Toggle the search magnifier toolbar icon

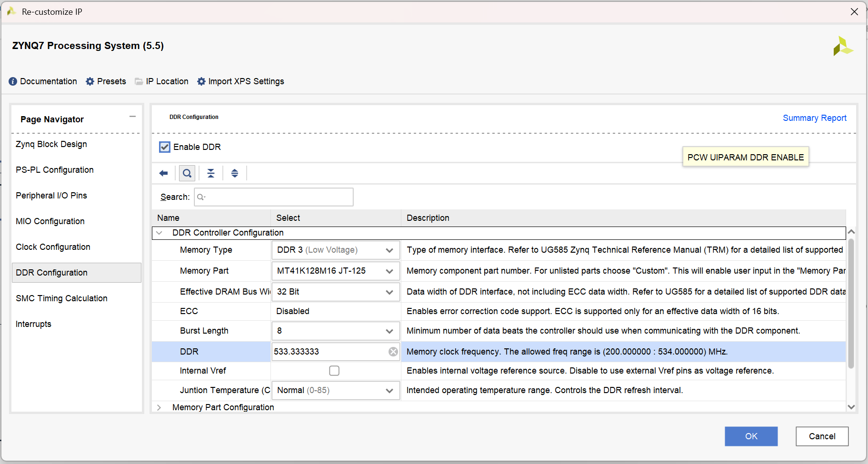187,173
